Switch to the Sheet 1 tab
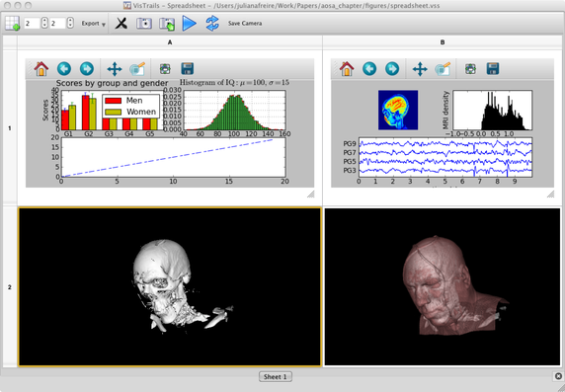 coord(276,376)
